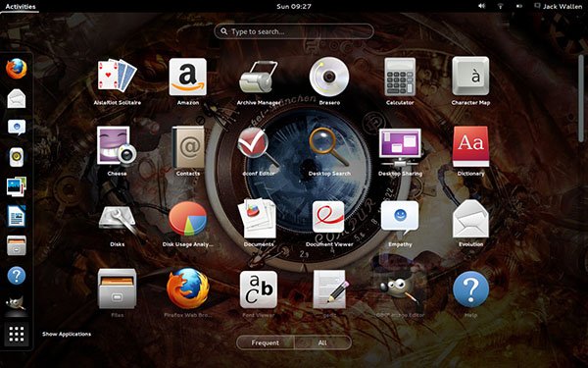This screenshot has width=588, height=368.
Task: Click the Firefox icon in the dash
Action: click(x=17, y=69)
